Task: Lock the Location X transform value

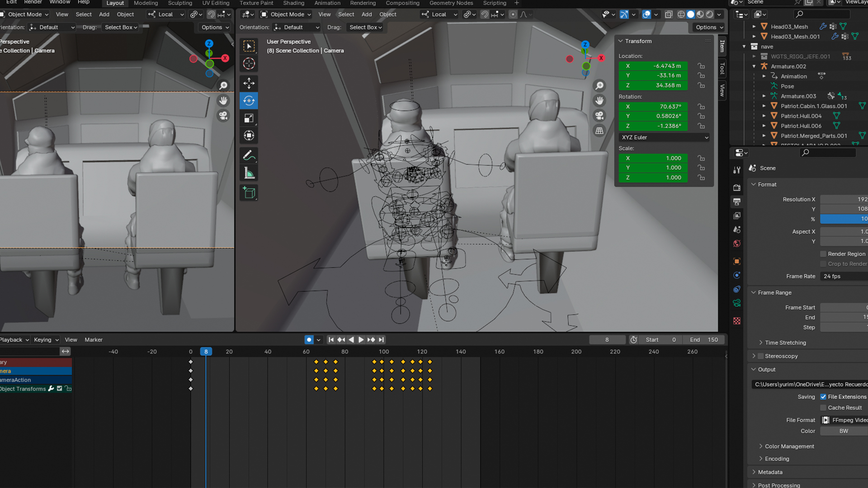Action: [x=701, y=66]
